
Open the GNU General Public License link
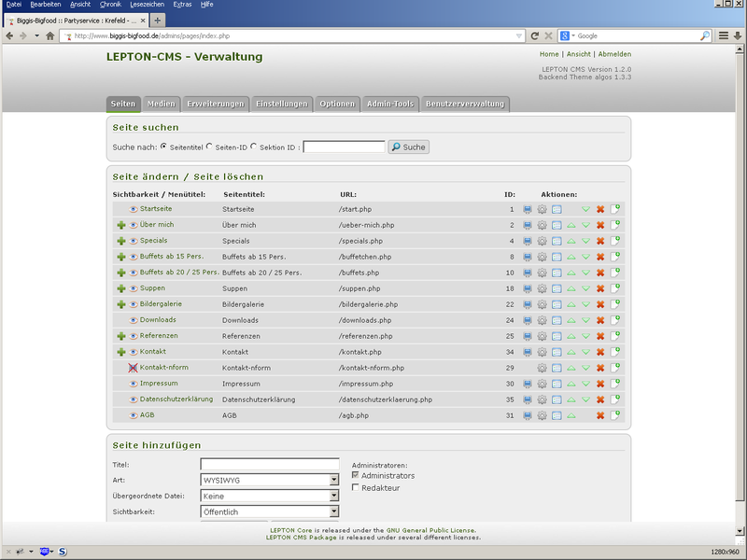click(x=430, y=530)
